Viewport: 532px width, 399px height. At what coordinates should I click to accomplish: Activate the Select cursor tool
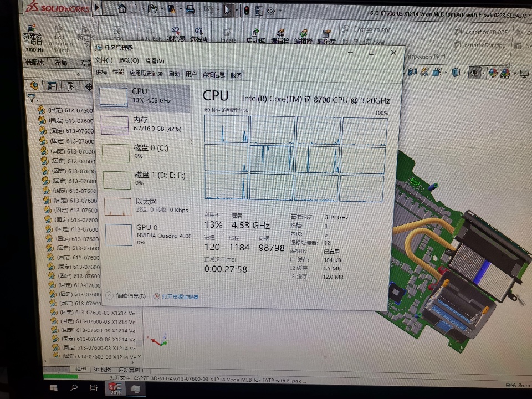[x=227, y=10]
